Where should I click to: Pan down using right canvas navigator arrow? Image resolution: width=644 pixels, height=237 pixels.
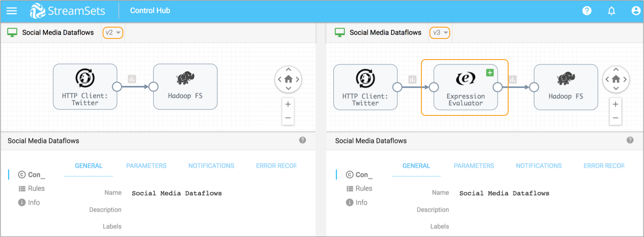(x=616, y=88)
